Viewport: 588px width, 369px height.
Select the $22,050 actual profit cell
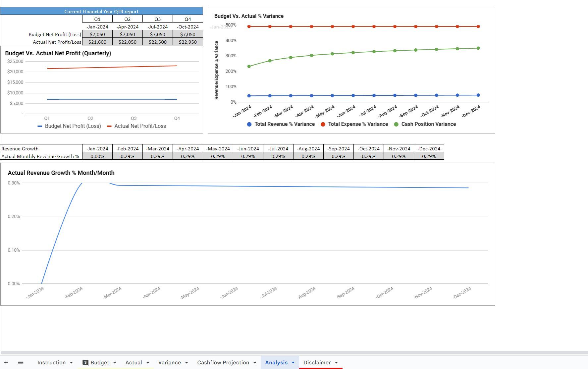tap(128, 42)
